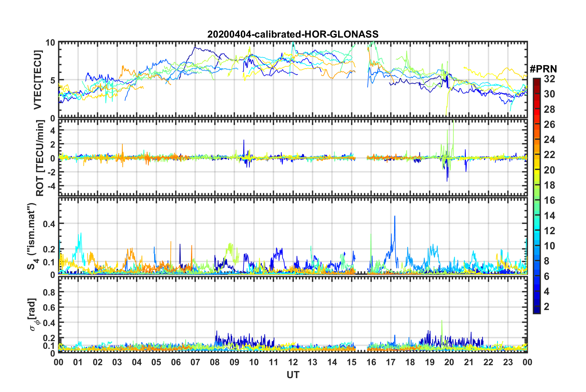
Task: Click the colorbar tick label "26"
Action: (549, 125)
